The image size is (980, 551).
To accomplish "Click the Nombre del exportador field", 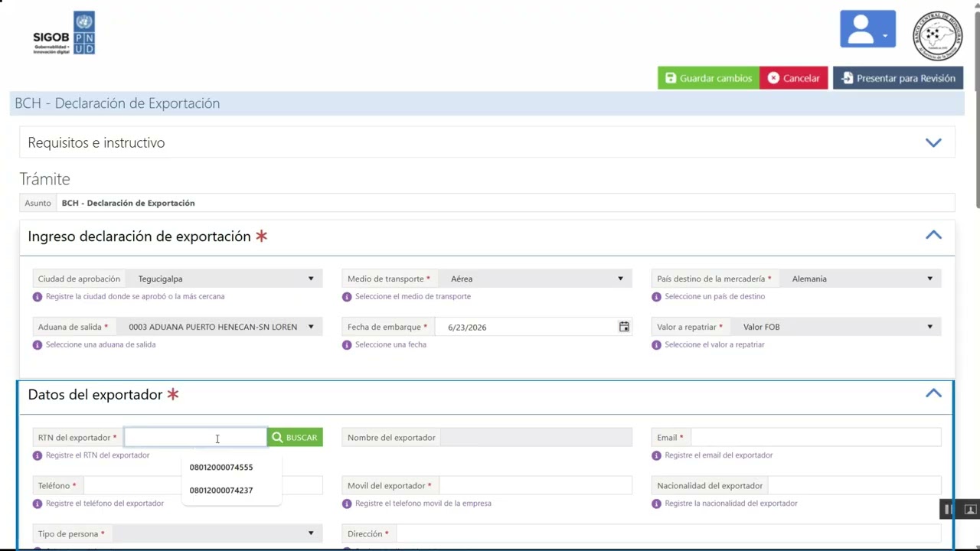I will coord(537,437).
